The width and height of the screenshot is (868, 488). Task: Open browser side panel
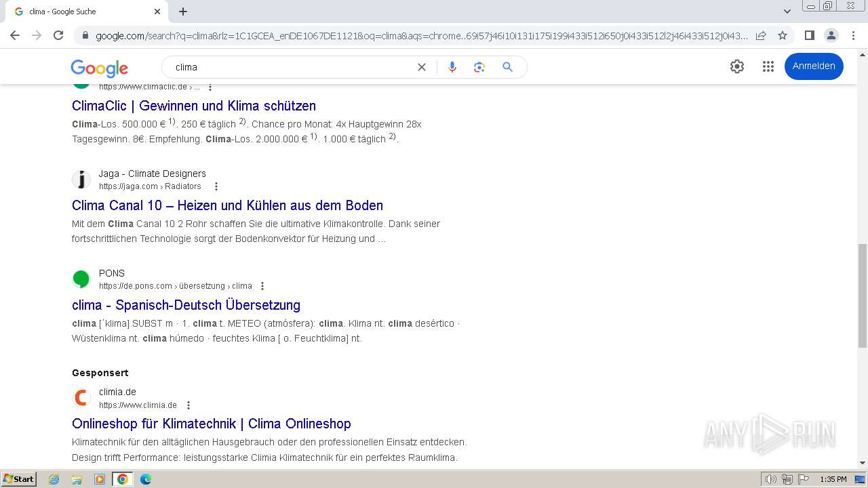click(809, 35)
